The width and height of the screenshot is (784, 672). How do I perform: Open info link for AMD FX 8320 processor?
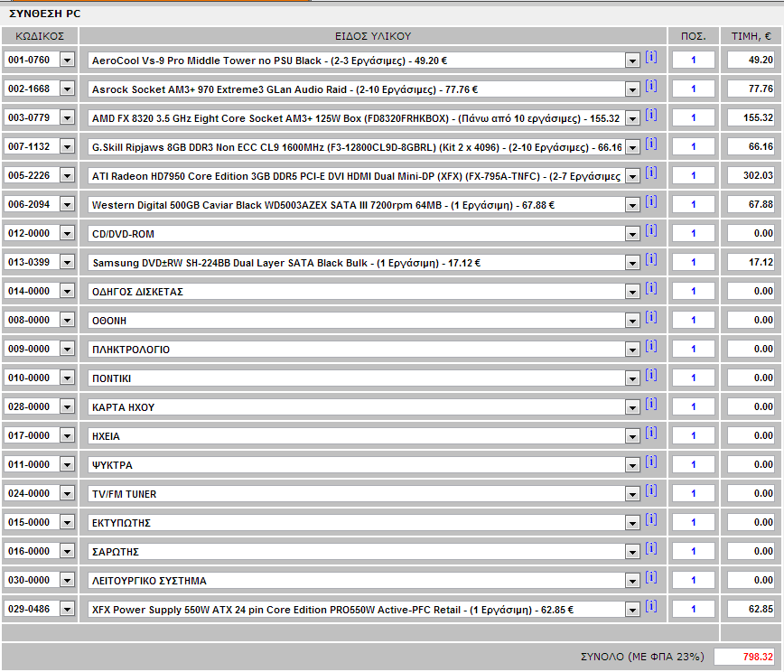click(x=651, y=116)
